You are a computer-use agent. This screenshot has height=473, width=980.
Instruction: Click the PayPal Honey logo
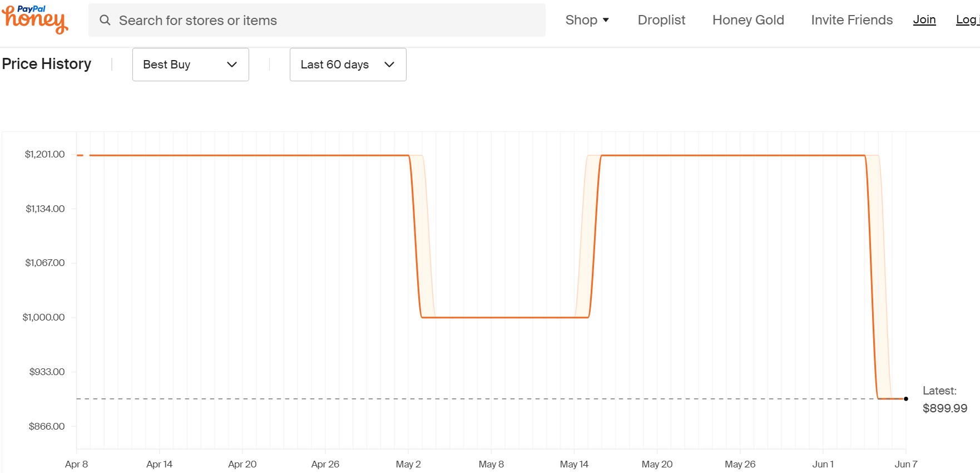pyautogui.click(x=35, y=19)
